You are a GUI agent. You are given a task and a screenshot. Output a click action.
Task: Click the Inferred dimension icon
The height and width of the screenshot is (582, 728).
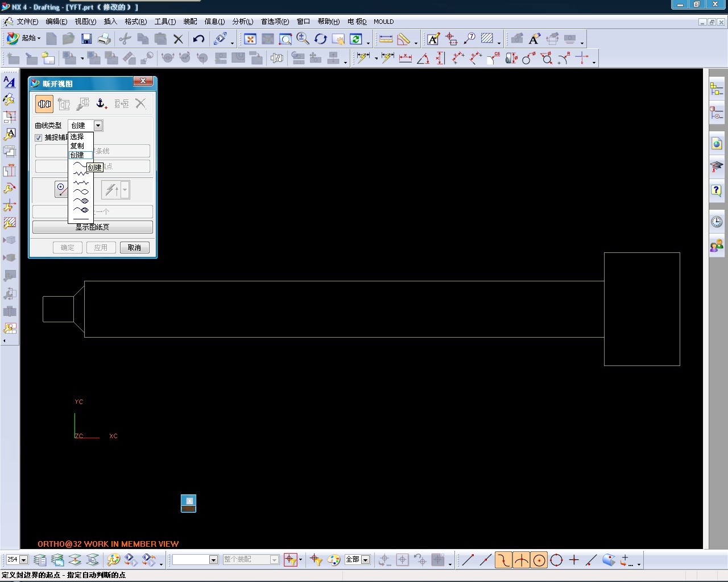(362, 58)
